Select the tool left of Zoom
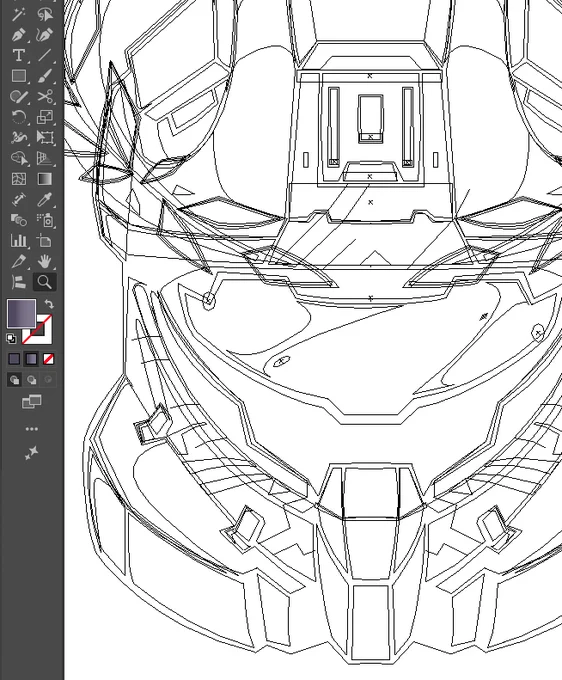This screenshot has height=680, width=562. [19, 282]
